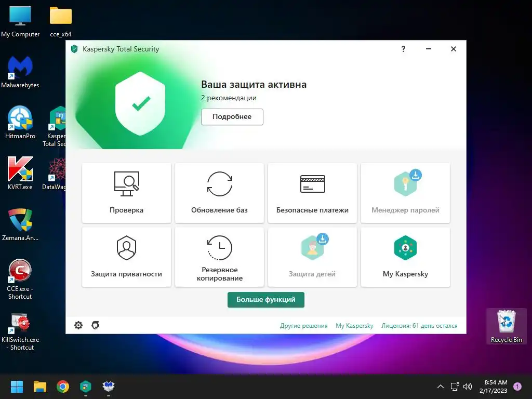
Task: Open the Защита приватности tile
Action: click(126, 257)
